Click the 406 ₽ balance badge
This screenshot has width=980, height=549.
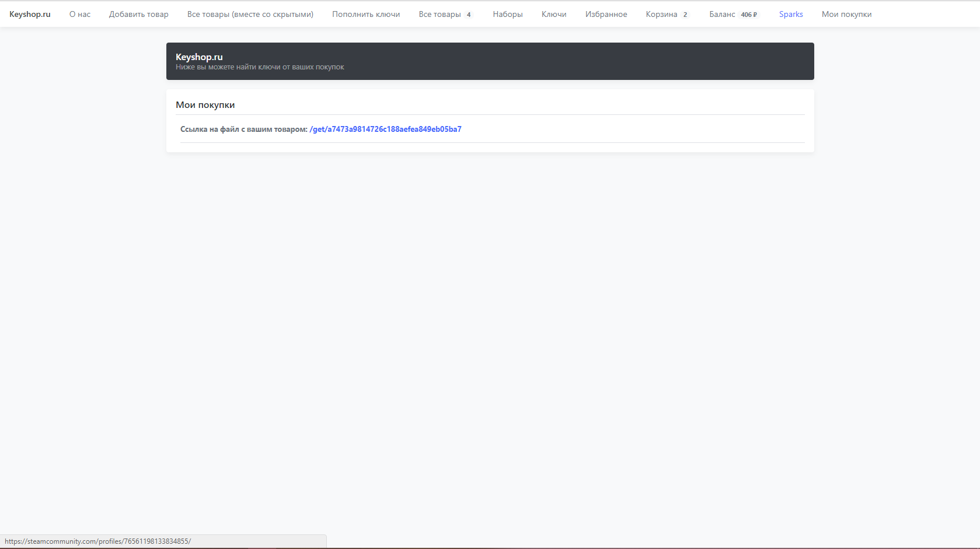[749, 15]
